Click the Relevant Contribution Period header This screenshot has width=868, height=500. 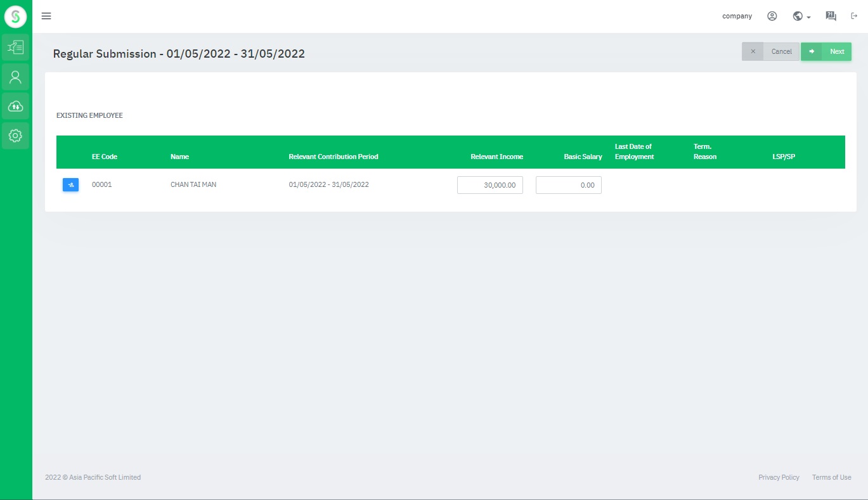click(334, 157)
